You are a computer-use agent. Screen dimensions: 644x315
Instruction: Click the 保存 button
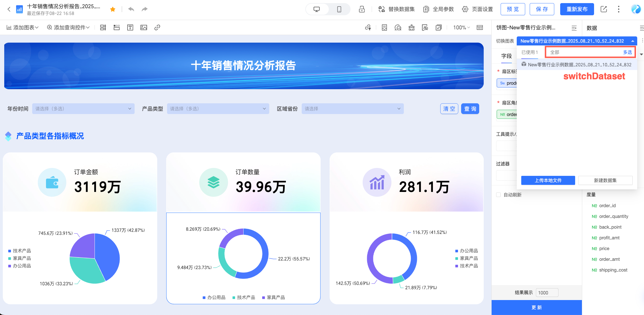pos(542,9)
